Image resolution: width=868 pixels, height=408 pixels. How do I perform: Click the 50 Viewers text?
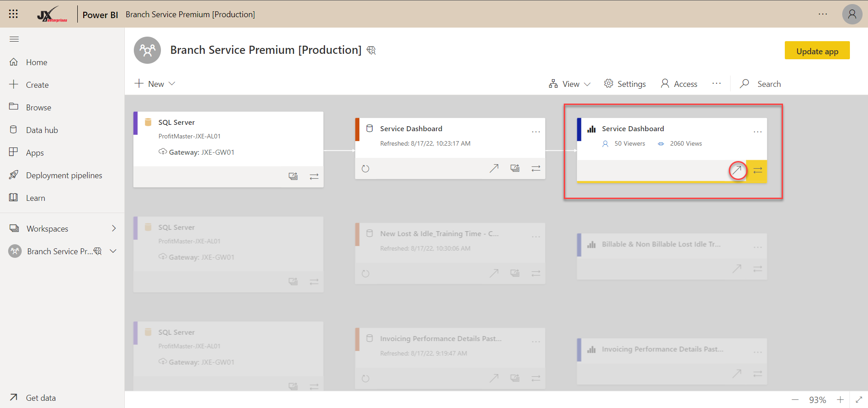pos(629,143)
